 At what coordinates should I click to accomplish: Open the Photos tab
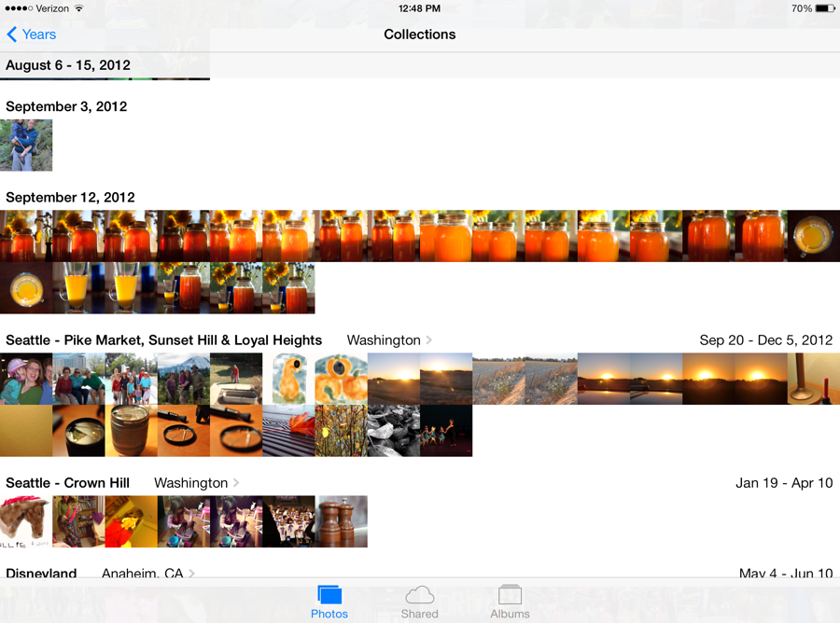[329, 602]
